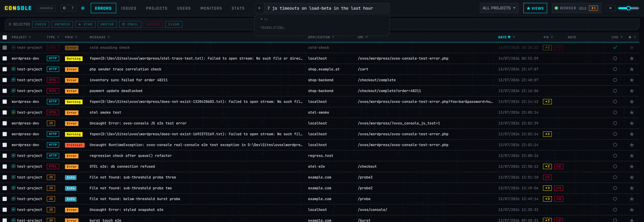The width and height of the screenshot is (644, 222).
Task: Mark otel smoke test row as checked
Action: 615,112
